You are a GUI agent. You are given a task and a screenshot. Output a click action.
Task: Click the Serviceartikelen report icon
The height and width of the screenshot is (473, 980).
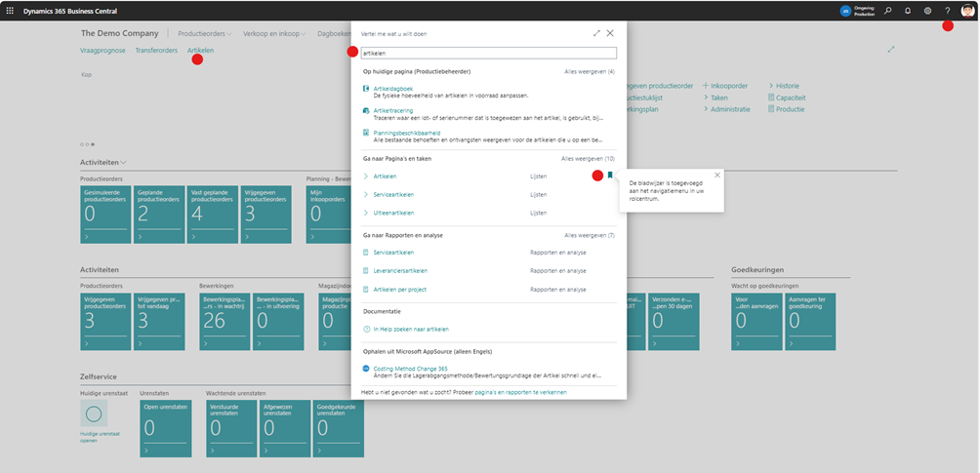pos(366,253)
